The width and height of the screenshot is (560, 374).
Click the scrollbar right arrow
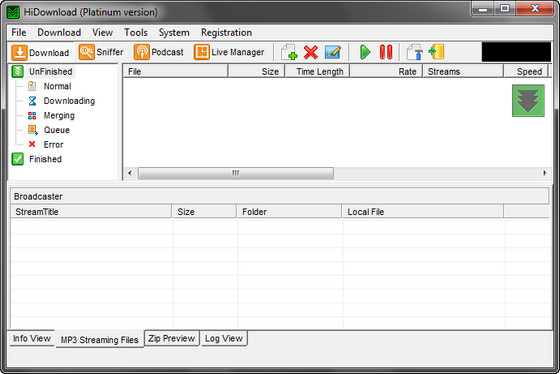[x=544, y=173]
